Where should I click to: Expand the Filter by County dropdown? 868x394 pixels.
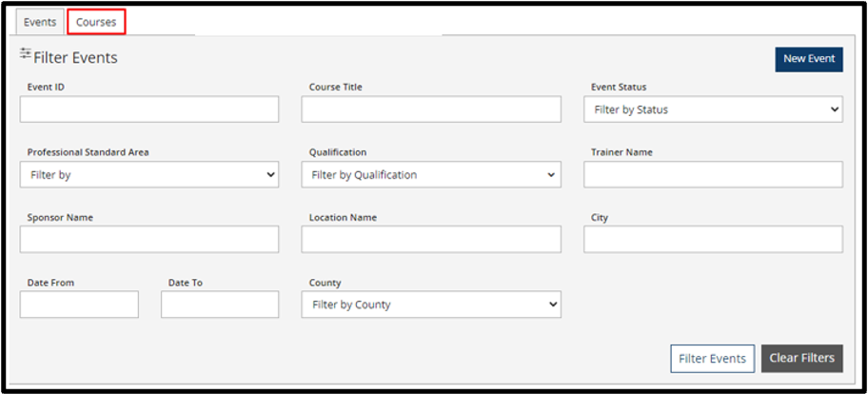click(x=431, y=305)
